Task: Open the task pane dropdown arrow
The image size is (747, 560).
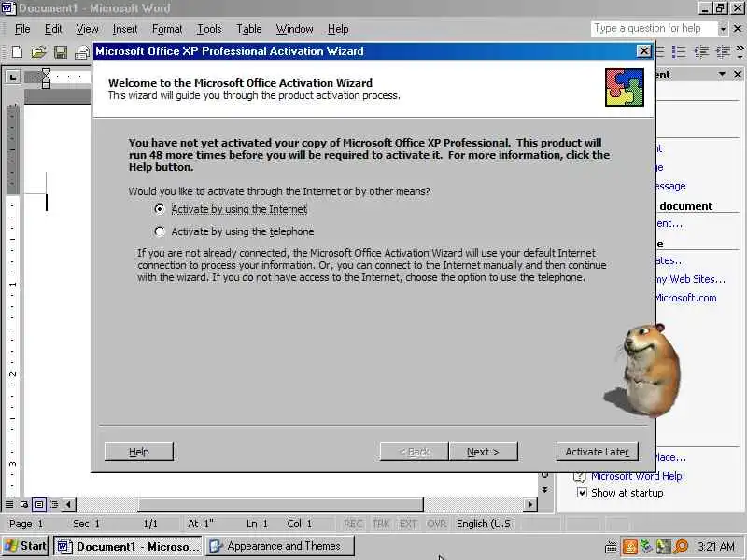Action: (x=722, y=75)
